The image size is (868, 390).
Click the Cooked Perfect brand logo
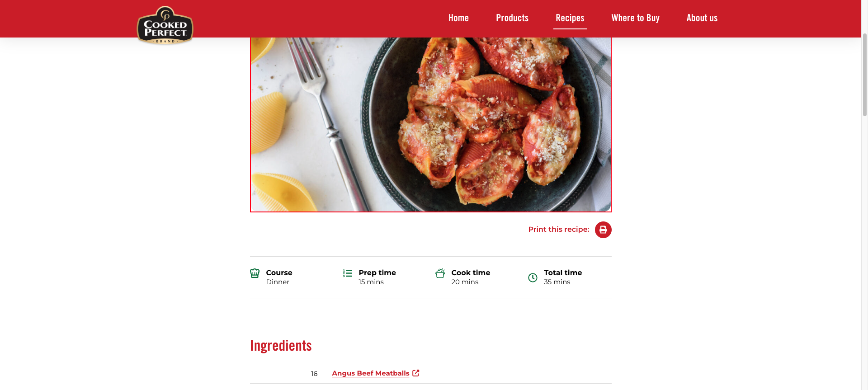click(165, 25)
